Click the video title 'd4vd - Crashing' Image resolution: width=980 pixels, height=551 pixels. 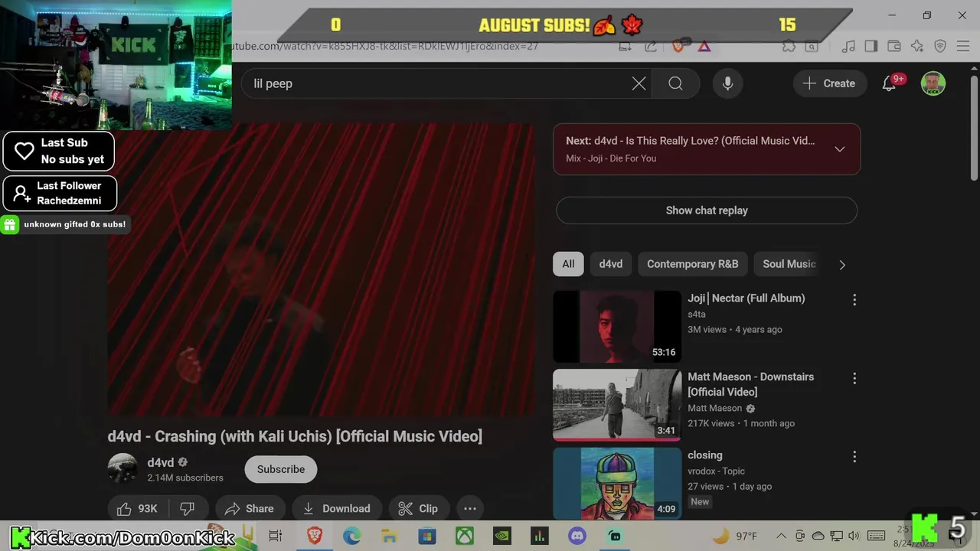click(x=295, y=436)
